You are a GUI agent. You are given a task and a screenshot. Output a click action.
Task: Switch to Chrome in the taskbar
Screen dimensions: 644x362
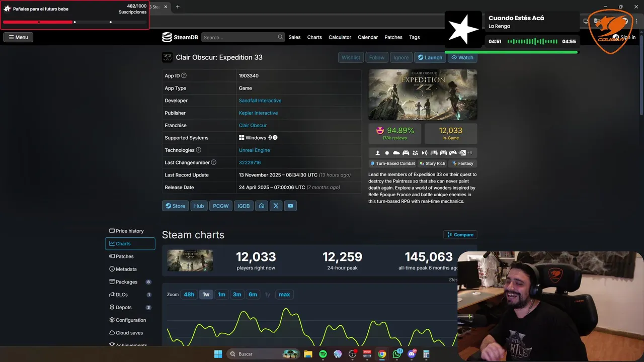(x=382, y=354)
